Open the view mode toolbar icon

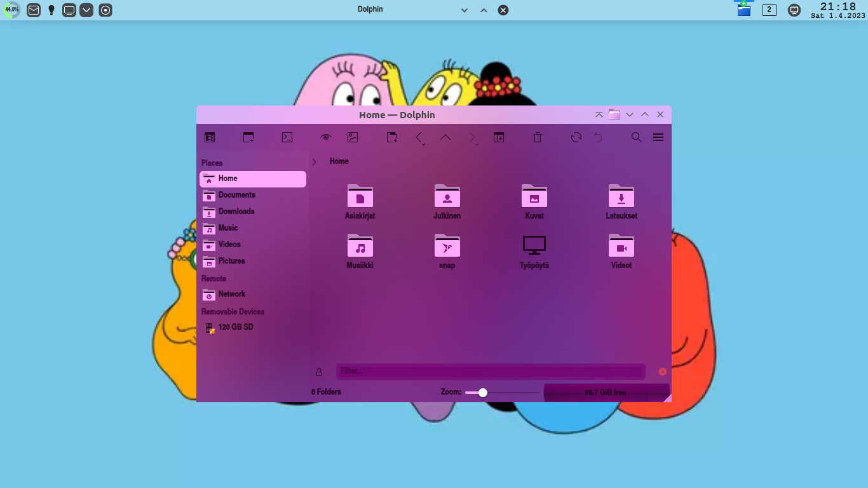pos(210,137)
